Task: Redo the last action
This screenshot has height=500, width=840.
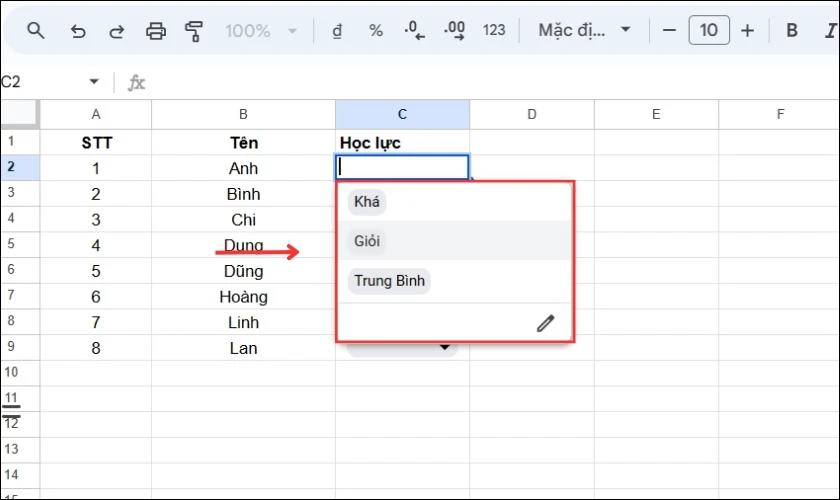Action: click(117, 31)
